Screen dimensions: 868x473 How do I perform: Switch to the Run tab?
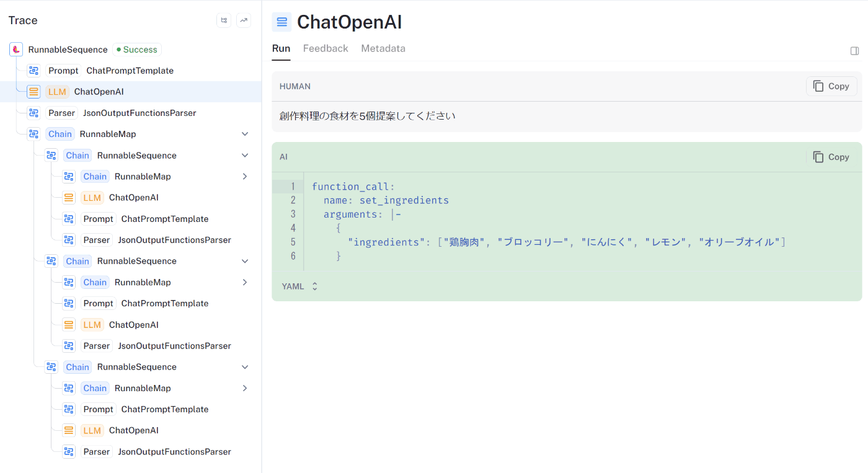pos(281,48)
